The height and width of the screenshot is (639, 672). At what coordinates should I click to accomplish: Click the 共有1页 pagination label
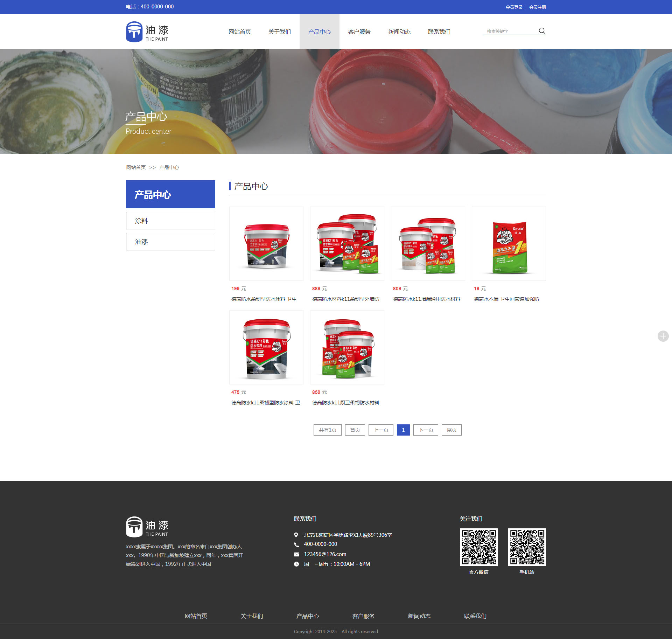pos(328,430)
